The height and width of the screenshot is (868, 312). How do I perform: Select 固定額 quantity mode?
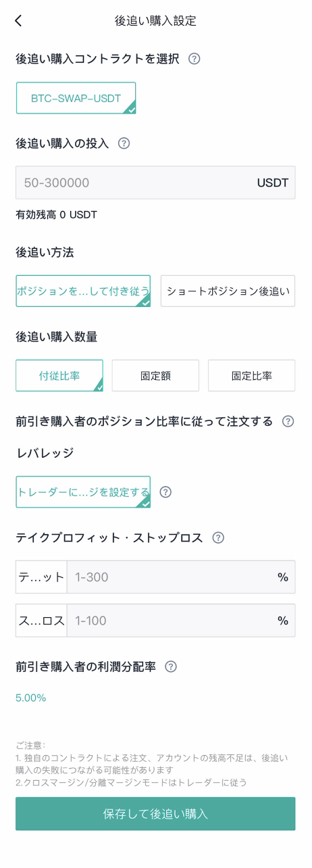(155, 376)
